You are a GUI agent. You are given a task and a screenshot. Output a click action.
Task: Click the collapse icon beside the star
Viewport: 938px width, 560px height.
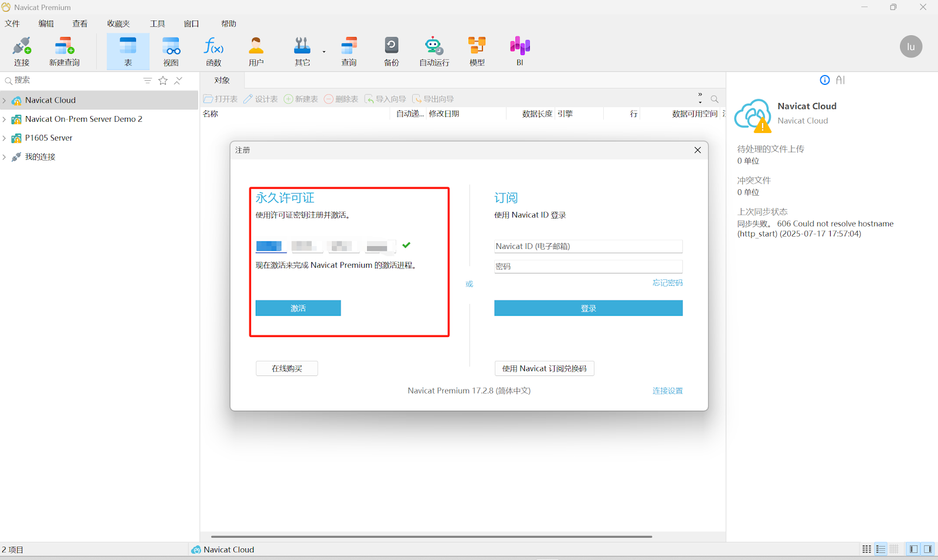click(x=178, y=80)
